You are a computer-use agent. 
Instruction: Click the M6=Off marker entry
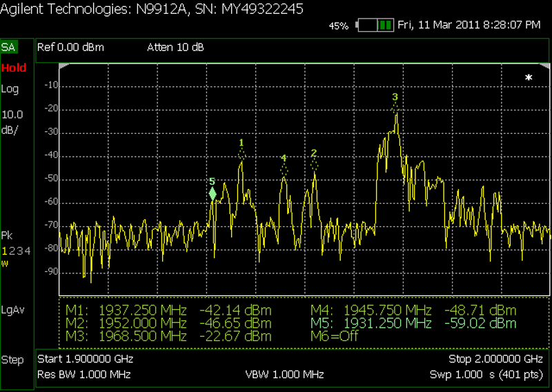tap(334, 336)
